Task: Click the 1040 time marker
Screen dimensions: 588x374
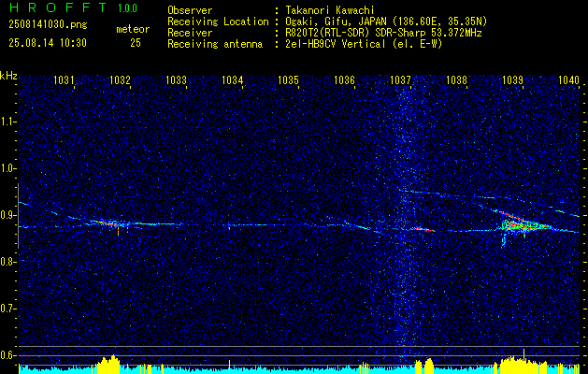Action: coord(569,79)
